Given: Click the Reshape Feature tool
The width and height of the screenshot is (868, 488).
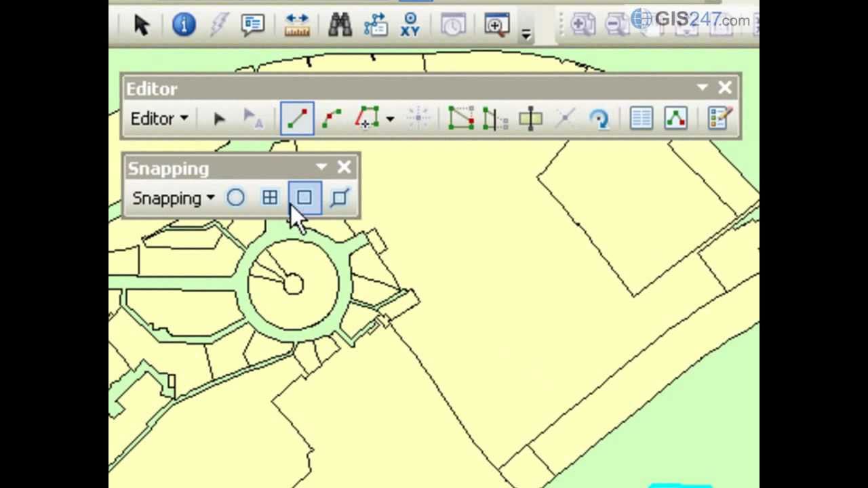Looking at the screenshot, I should (496, 119).
